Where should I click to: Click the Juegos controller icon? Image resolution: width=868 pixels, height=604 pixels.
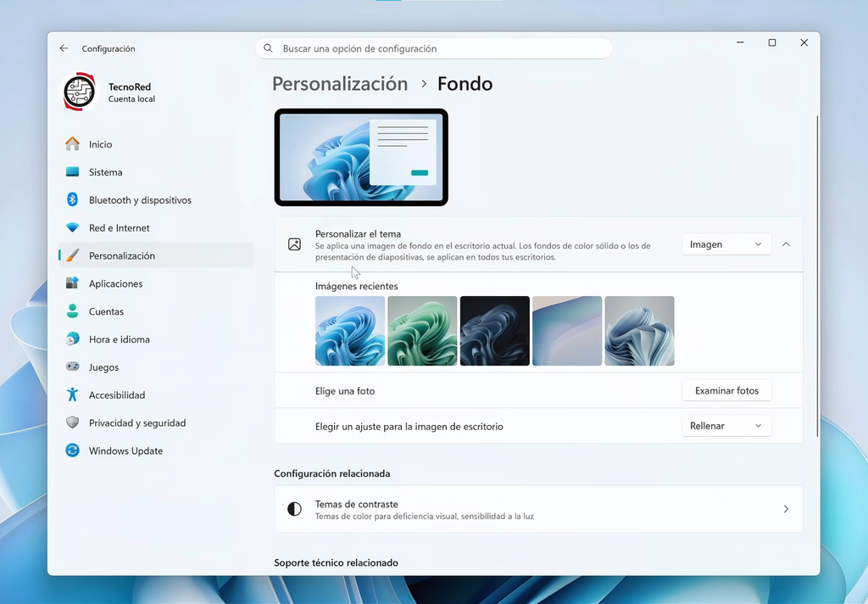click(x=73, y=366)
